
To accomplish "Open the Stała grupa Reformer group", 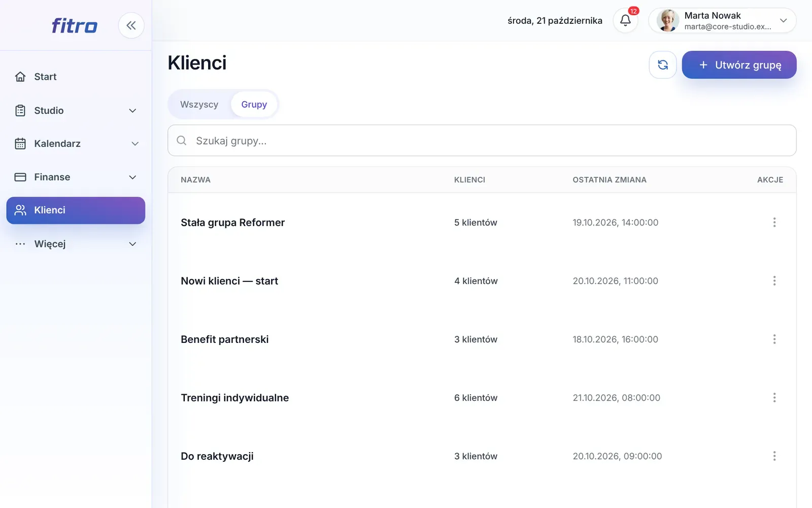I will point(232,223).
